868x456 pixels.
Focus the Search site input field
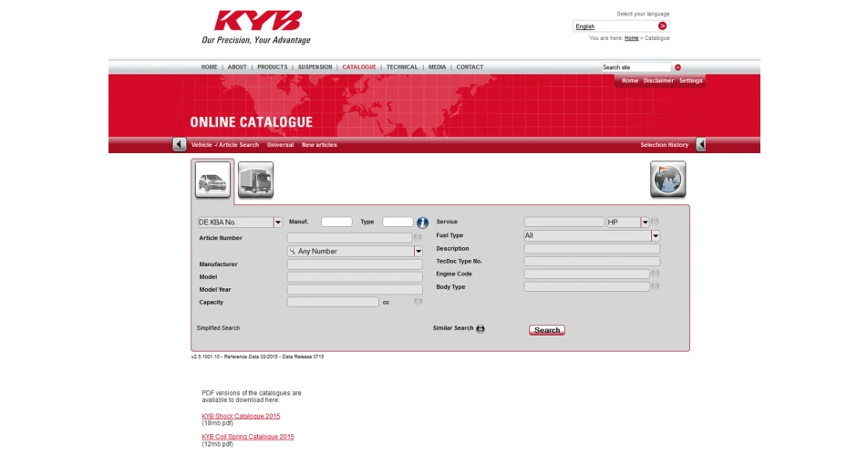point(636,67)
